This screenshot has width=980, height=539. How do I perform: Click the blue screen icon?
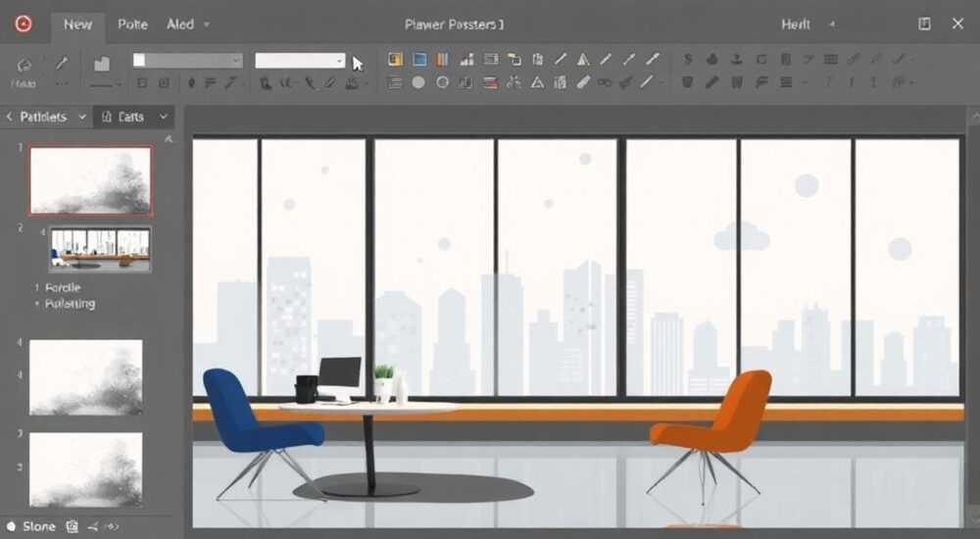pyautogui.click(x=420, y=60)
